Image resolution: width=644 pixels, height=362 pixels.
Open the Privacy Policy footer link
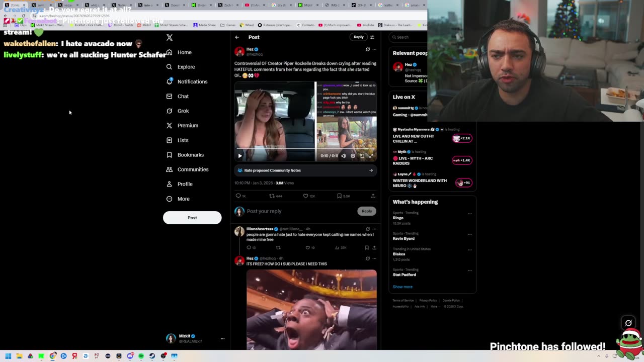coord(428,301)
